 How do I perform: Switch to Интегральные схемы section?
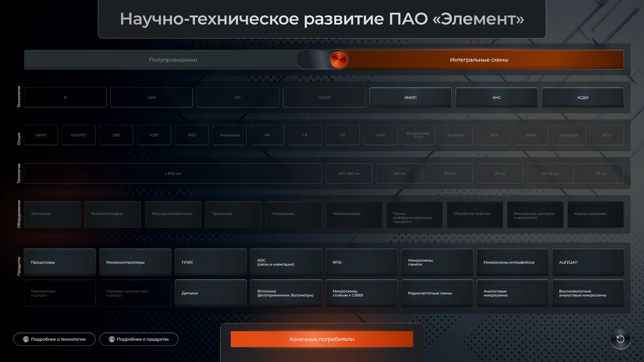(479, 60)
